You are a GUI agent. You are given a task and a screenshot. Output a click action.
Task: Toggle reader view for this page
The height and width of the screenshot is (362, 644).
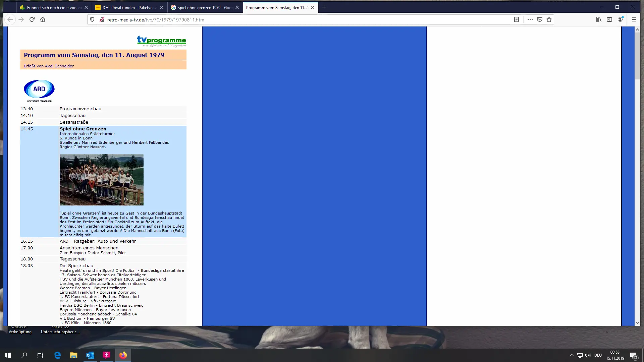coord(517,19)
